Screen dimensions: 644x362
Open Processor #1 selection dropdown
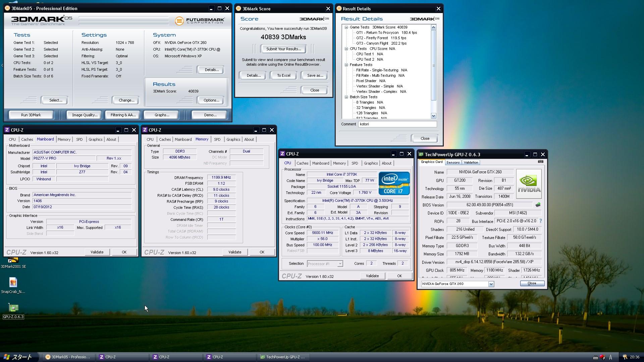coord(340,264)
